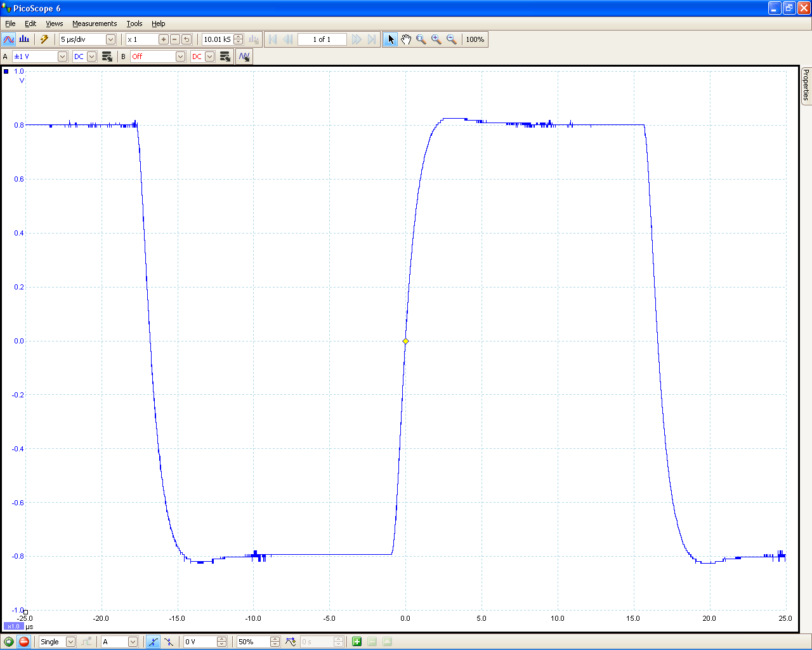
Task: Open Channel A options icon
Action: (107, 56)
